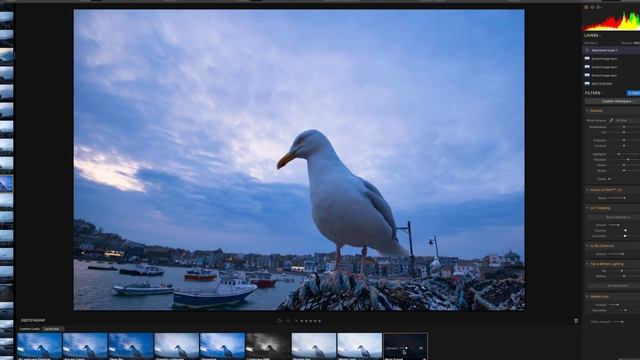Adjust the selected look's amount slider
The height and width of the screenshot is (360, 640).
[406, 348]
